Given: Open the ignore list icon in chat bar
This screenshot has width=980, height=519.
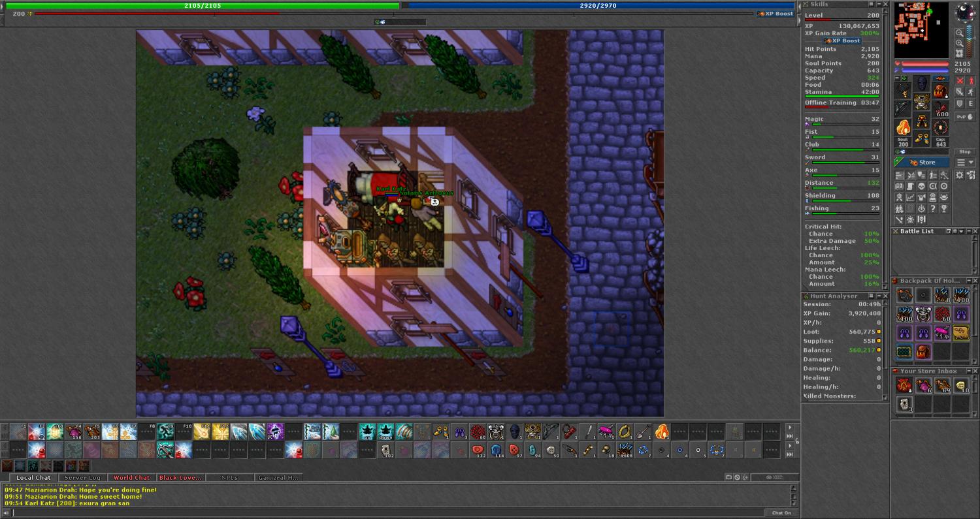Looking at the screenshot, I should pyautogui.click(x=736, y=477).
